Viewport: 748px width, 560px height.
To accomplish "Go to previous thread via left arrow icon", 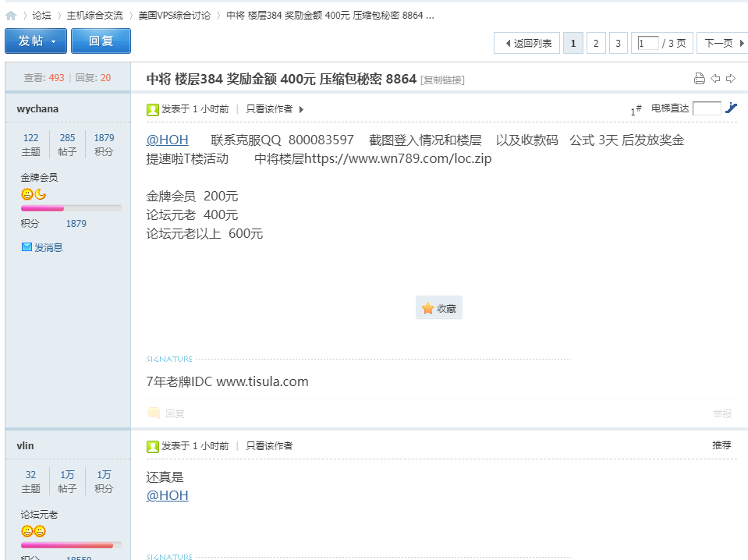I will tap(715, 78).
